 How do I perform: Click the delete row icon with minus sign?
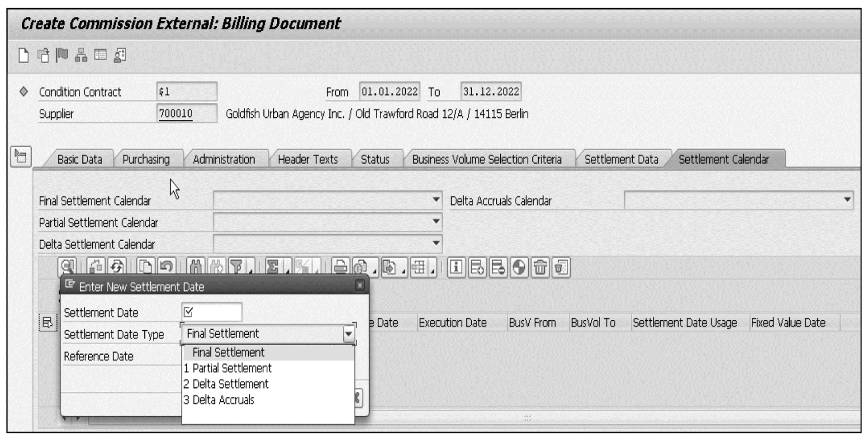498,267
